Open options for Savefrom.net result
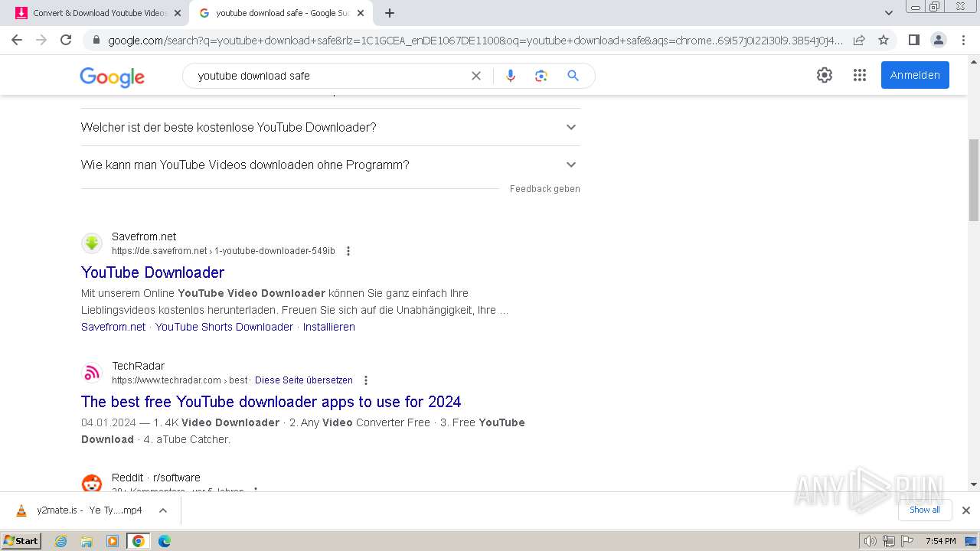This screenshot has height=551, width=980. point(348,251)
